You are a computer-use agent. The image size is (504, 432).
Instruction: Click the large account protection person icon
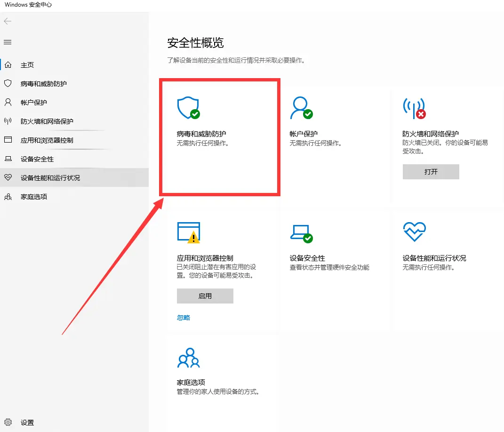tap(302, 108)
